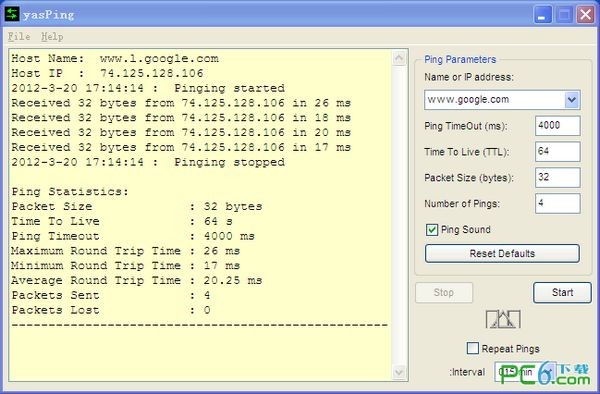600x394 pixels.
Task: Toggle the Ping Sound checkbox
Action: pyautogui.click(x=432, y=230)
